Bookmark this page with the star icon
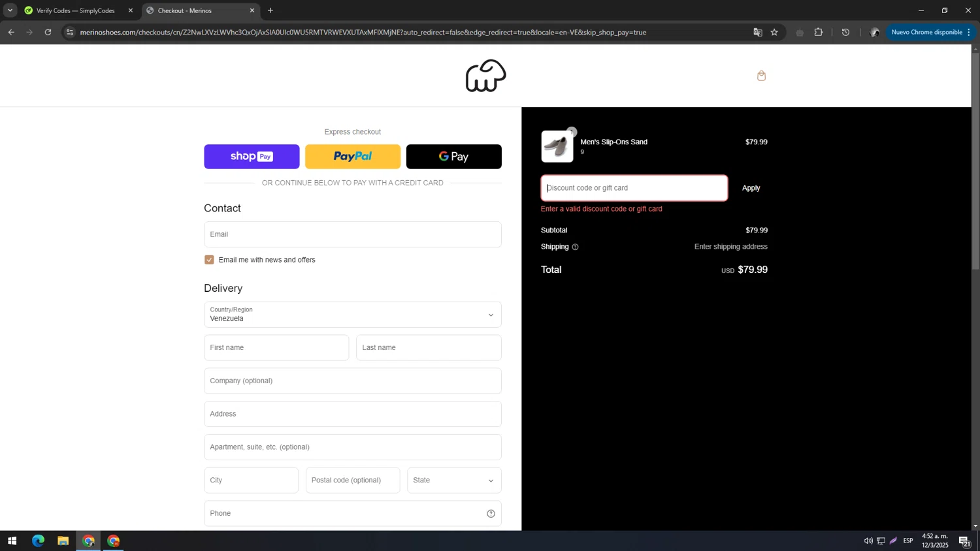 click(774, 32)
